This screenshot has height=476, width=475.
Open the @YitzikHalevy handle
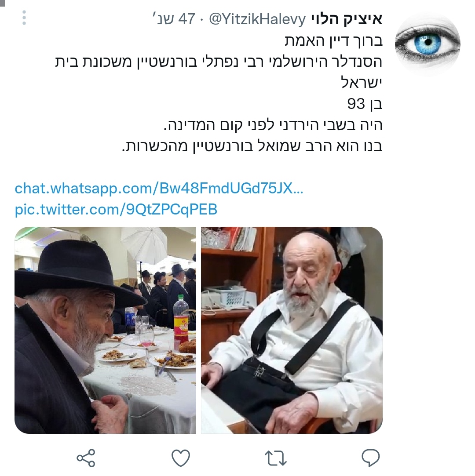click(257, 19)
